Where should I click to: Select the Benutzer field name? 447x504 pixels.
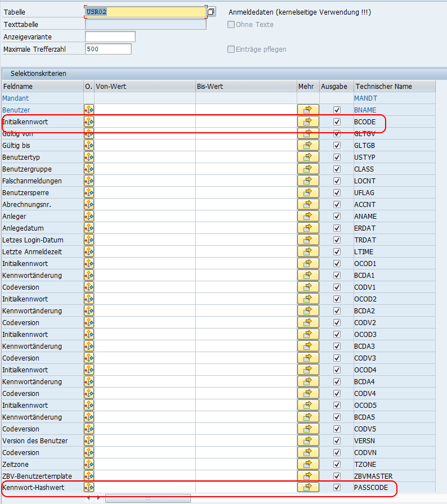(16, 110)
